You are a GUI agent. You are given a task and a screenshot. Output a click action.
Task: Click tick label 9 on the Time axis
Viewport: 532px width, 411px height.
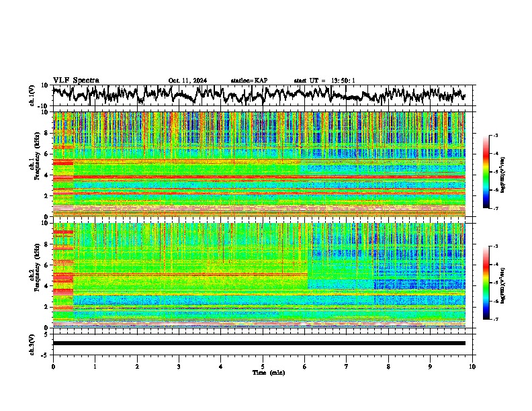430,367
